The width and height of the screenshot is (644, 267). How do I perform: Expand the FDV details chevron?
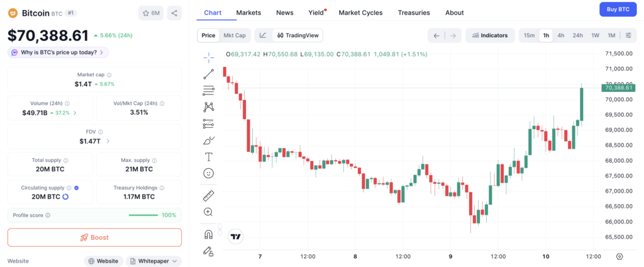108,141
